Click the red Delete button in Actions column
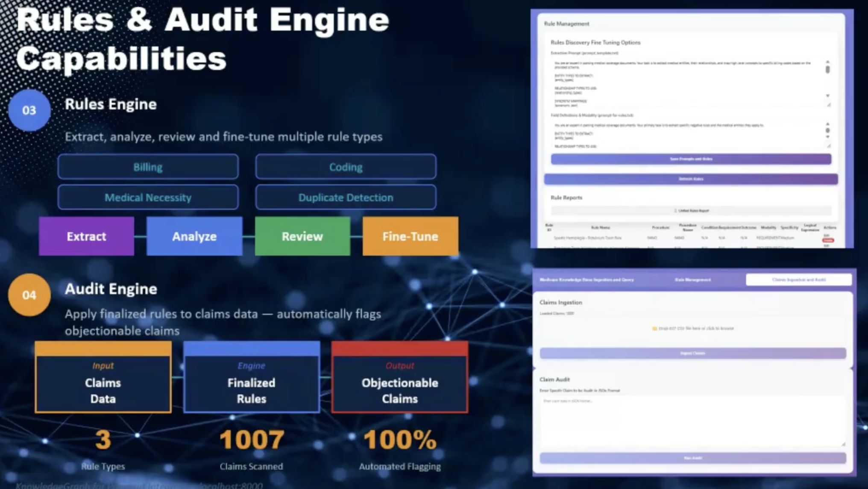This screenshot has width=868, height=489. (x=828, y=241)
